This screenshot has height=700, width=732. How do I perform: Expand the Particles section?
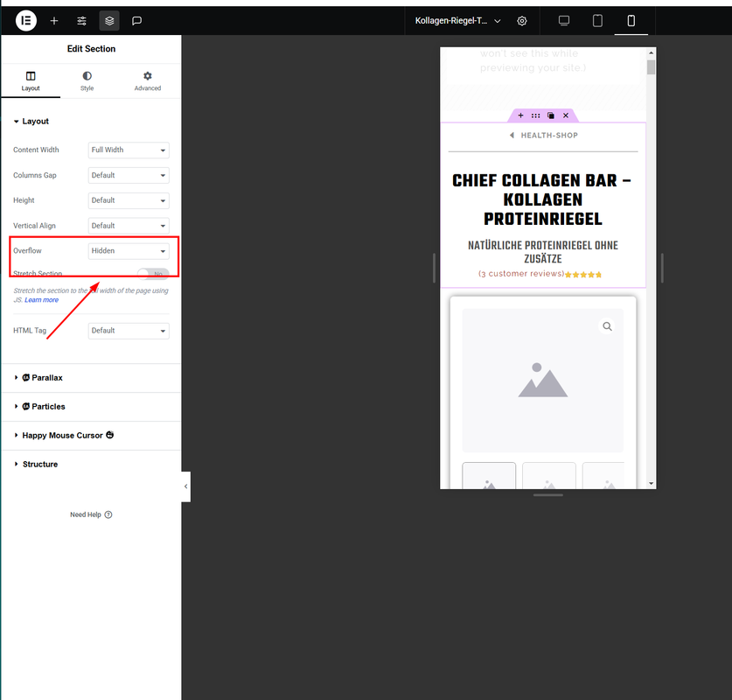pos(91,407)
